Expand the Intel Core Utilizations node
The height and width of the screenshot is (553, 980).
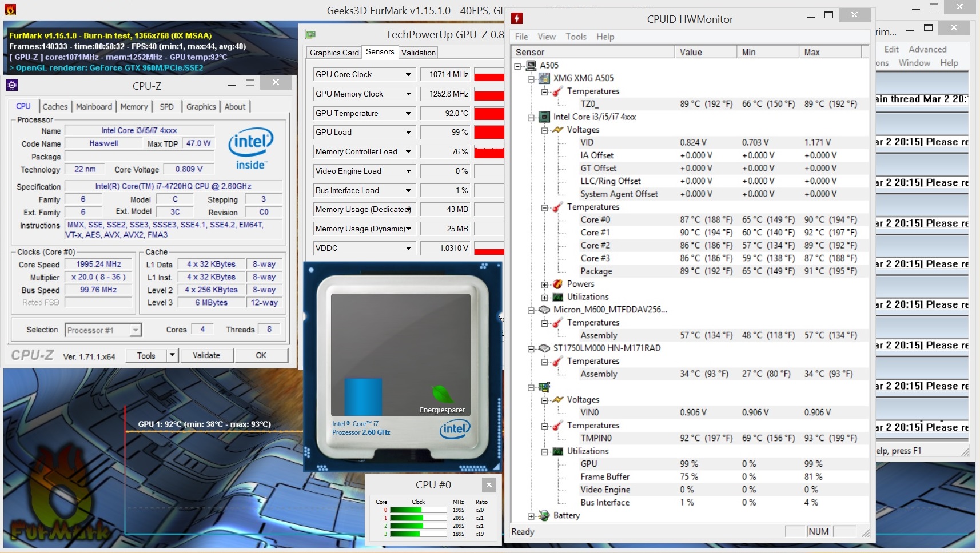[545, 297]
